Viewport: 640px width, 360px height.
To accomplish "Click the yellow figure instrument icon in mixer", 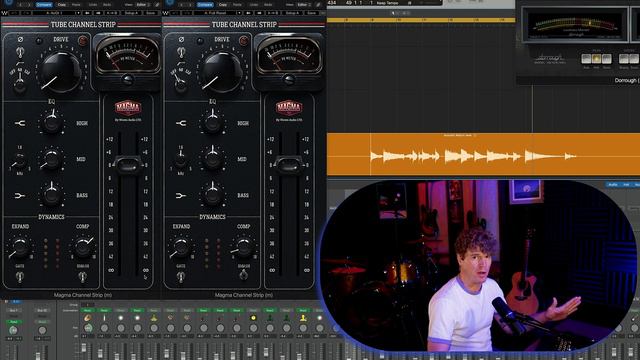I will 303,318.
